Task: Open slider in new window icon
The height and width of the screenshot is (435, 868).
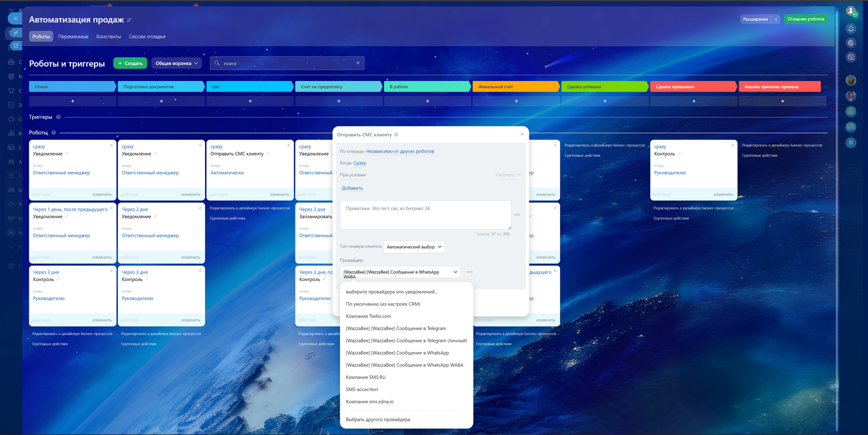Action: (16, 46)
